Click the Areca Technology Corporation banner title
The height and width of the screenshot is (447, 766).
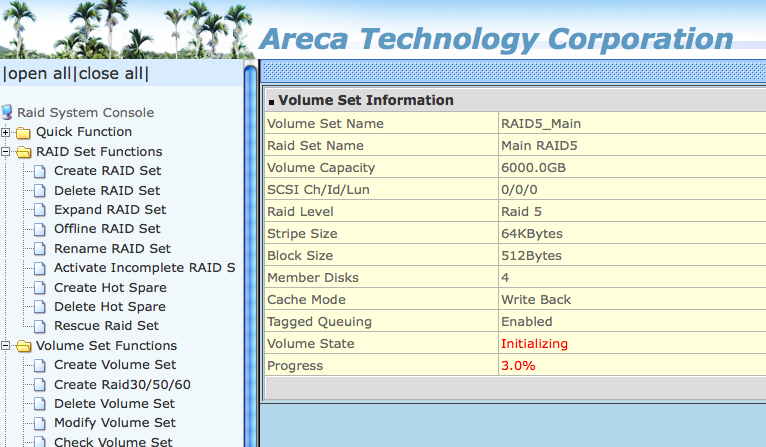(x=496, y=39)
